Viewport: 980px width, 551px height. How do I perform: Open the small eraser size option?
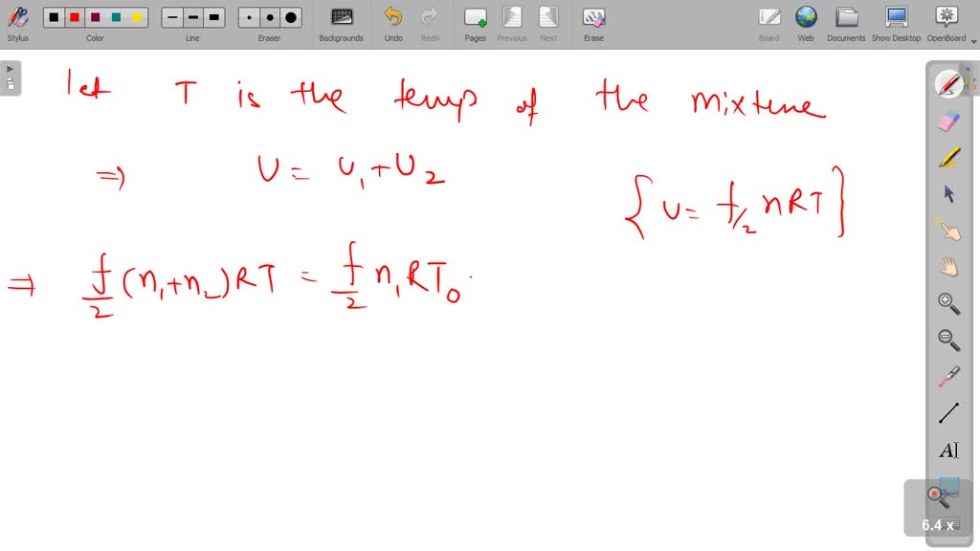(x=248, y=16)
